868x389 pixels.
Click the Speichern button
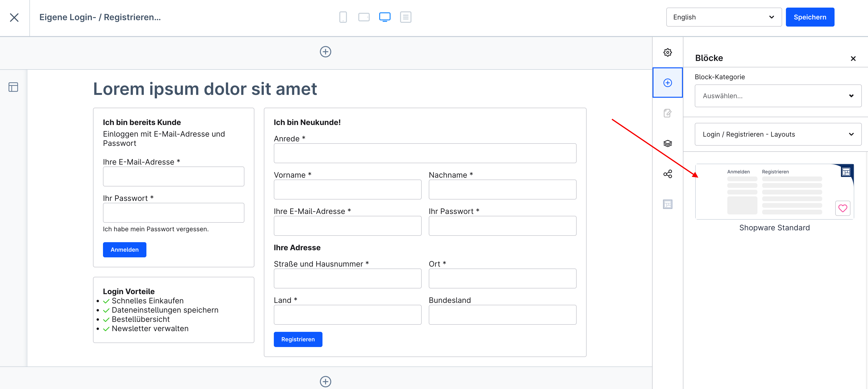tap(810, 17)
